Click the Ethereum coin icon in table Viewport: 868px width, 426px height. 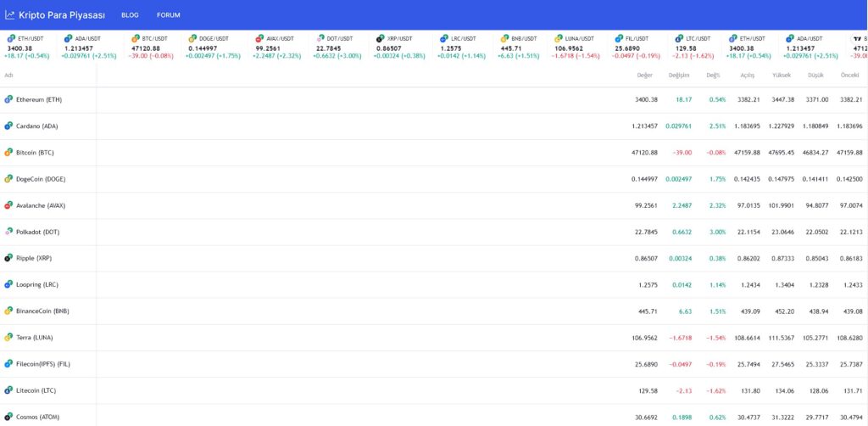(8, 99)
